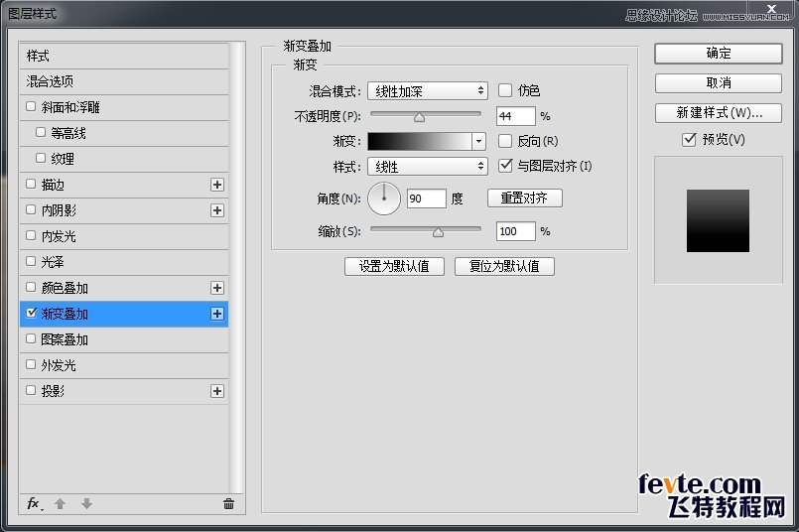Viewport: 799px width, 532px height.
Task: Enable the 外发光 checkbox
Action: (x=31, y=364)
